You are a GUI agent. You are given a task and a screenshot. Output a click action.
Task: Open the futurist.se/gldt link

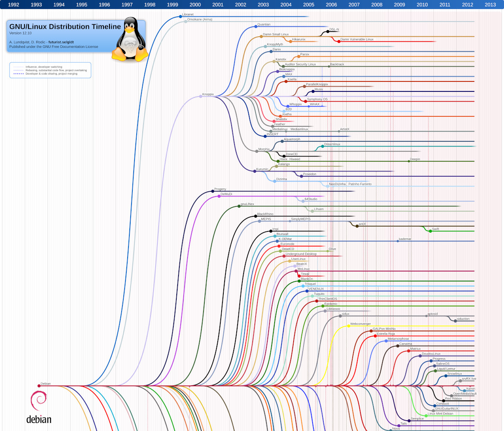coord(61,42)
